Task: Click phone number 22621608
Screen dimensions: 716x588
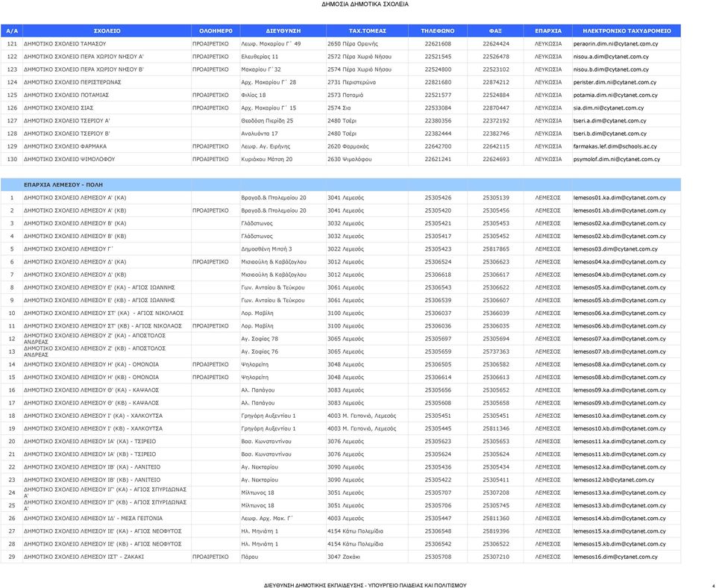Action: (438, 44)
